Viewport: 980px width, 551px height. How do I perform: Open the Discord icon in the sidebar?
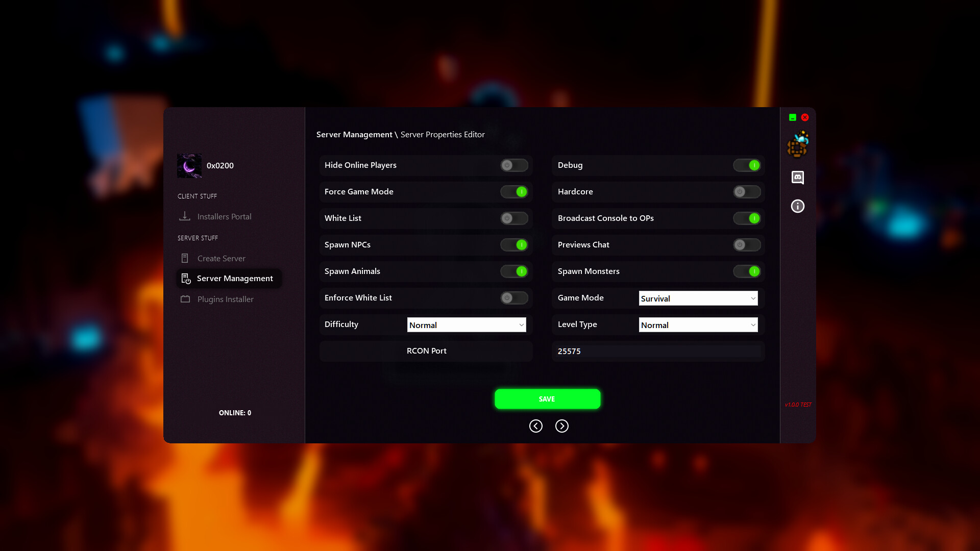tap(798, 178)
